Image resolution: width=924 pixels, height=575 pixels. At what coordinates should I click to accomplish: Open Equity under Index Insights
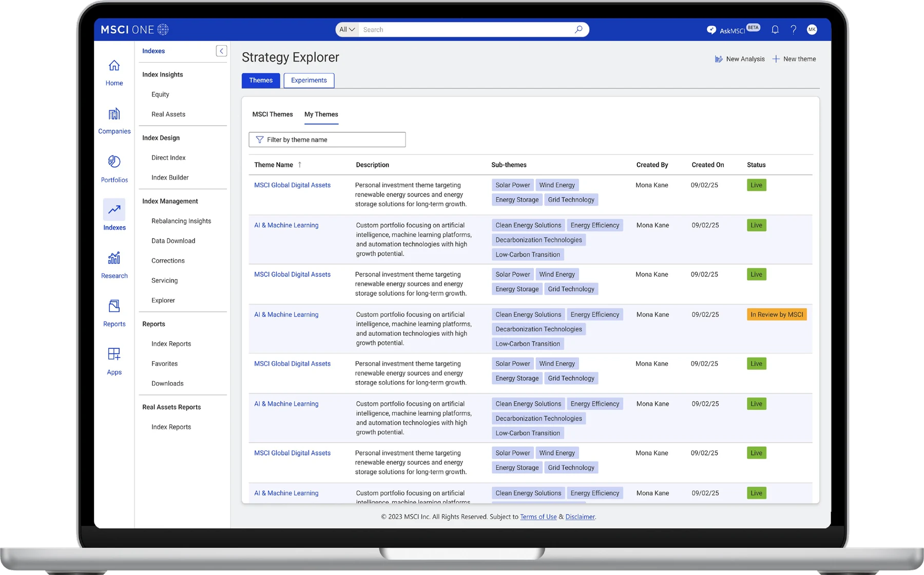pos(160,94)
